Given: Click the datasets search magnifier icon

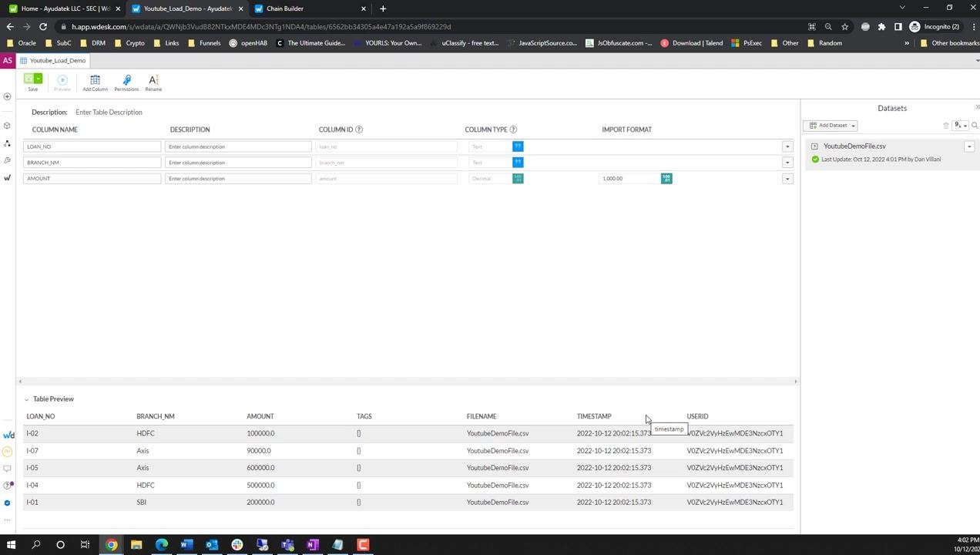Looking at the screenshot, I should (975, 125).
